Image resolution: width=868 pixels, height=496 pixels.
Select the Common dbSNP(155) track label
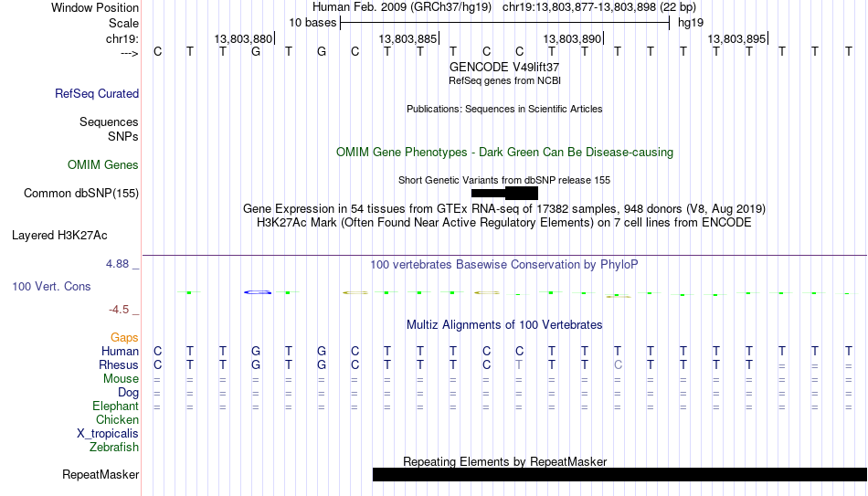coord(80,194)
